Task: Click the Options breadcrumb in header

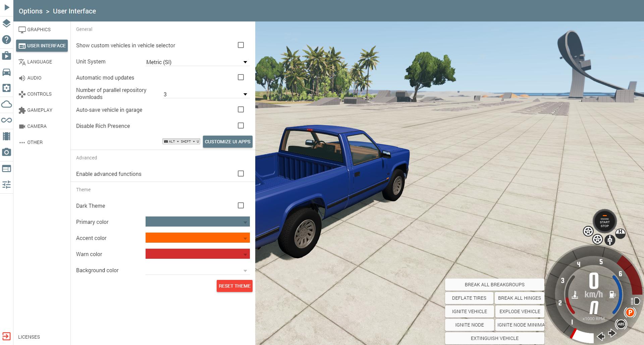Action: coord(31,11)
